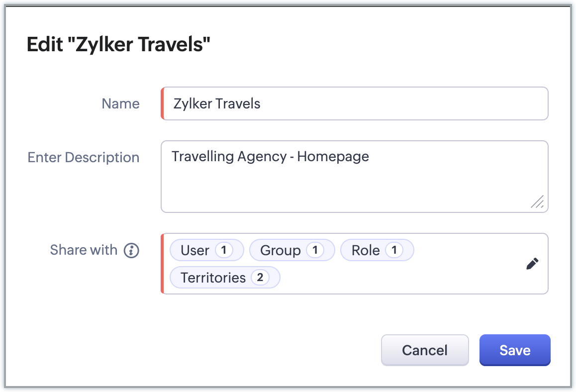Viewport: 576px width, 392px height.
Task: Click the count badge on the User chip
Action: 224,250
